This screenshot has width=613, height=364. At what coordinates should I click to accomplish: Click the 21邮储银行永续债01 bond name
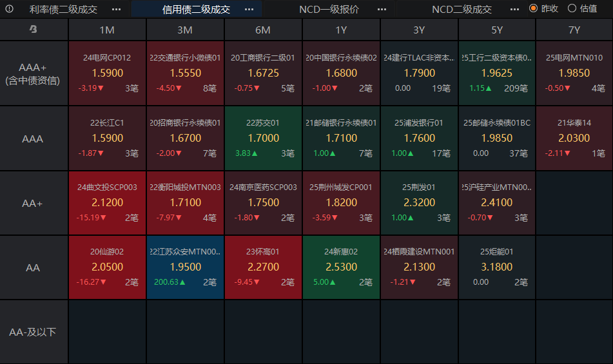(341, 122)
